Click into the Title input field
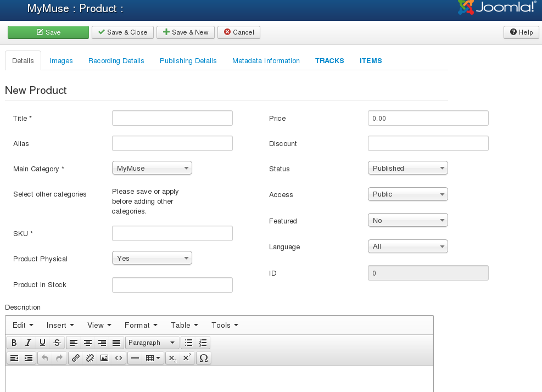This screenshot has width=542, height=392. pos(172,118)
